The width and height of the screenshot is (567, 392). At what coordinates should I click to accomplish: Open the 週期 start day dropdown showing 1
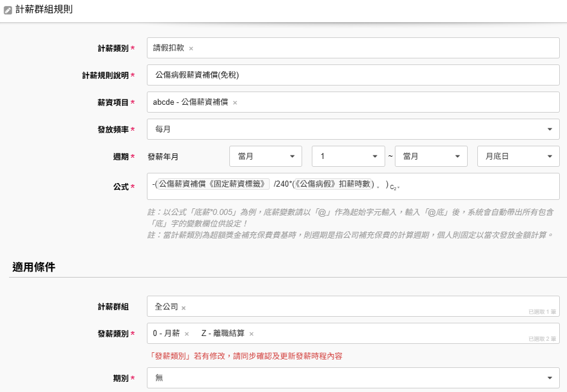pos(348,156)
